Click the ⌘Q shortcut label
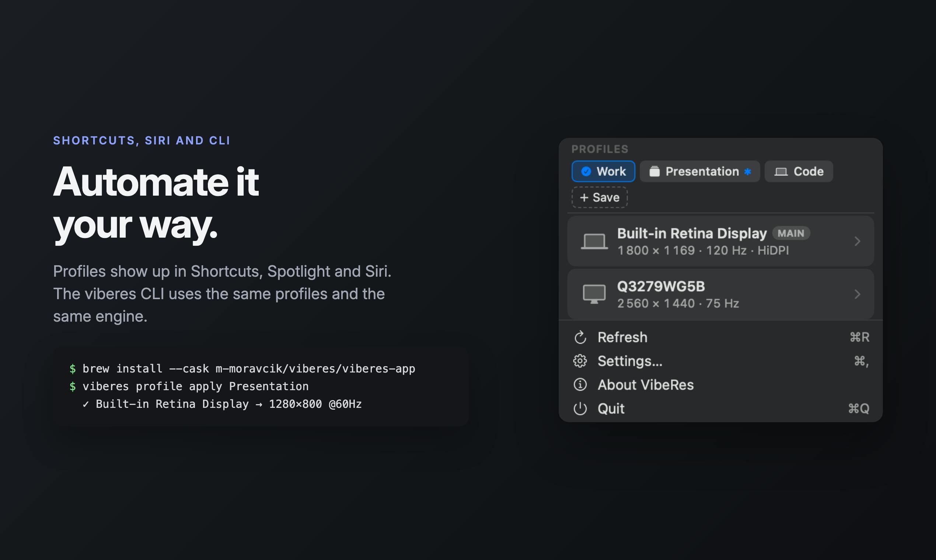 [859, 409]
